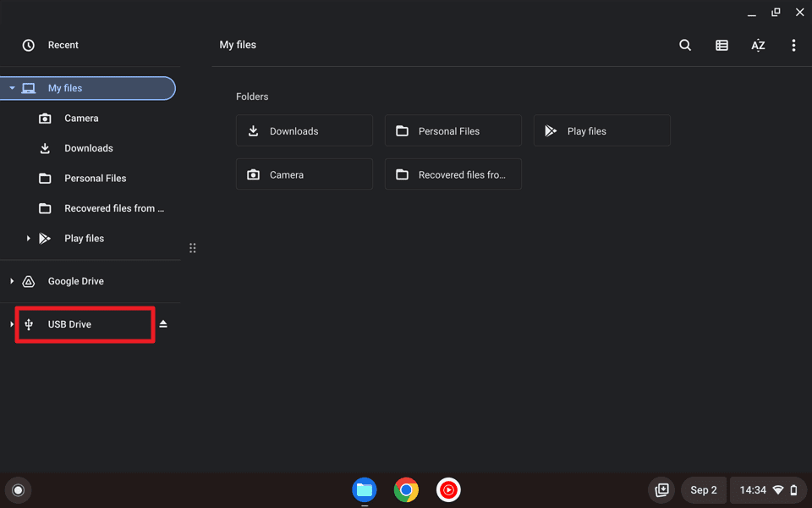Open the three-dot overflow menu
The width and height of the screenshot is (812, 508).
[x=793, y=45]
